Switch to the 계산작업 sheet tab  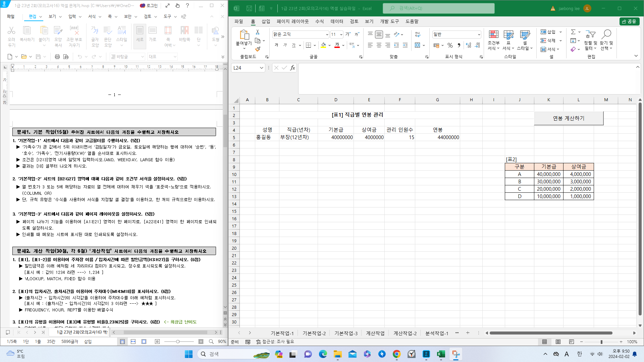click(x=375, y=333)
